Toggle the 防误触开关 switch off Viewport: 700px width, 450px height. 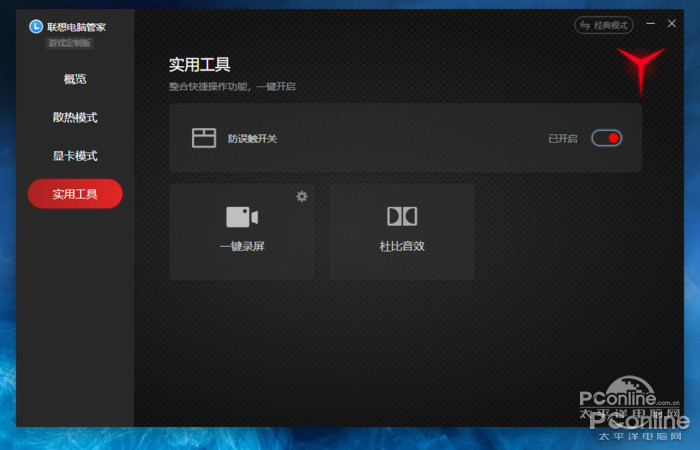click(606, 138)
